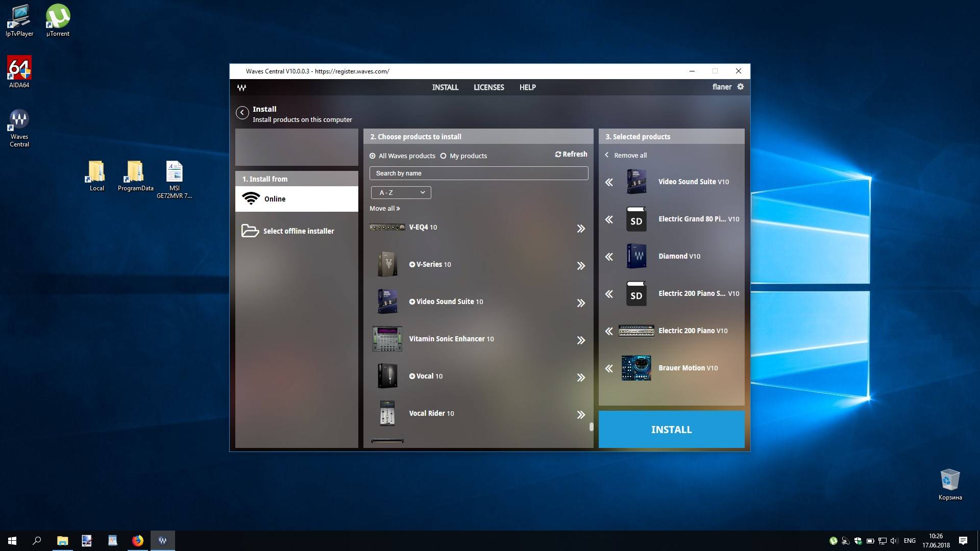Click the Firefox icon in the taskbar

[137, 541]
